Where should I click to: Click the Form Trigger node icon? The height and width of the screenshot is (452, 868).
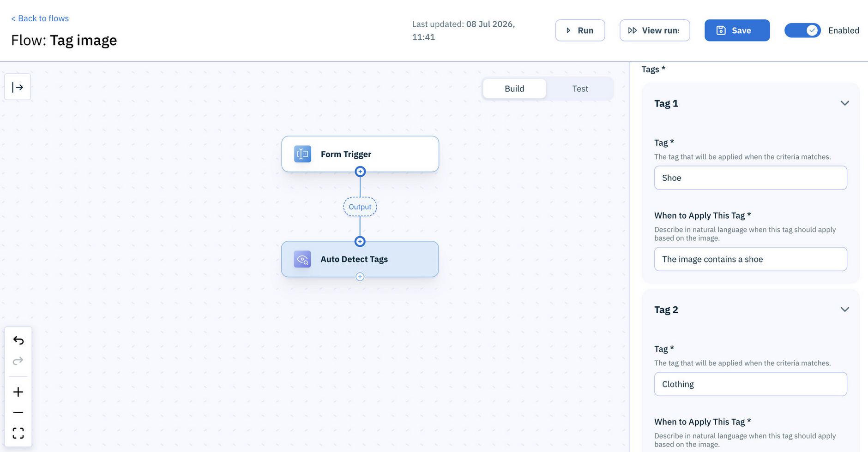pyautogui.click(x=302, y=154)
